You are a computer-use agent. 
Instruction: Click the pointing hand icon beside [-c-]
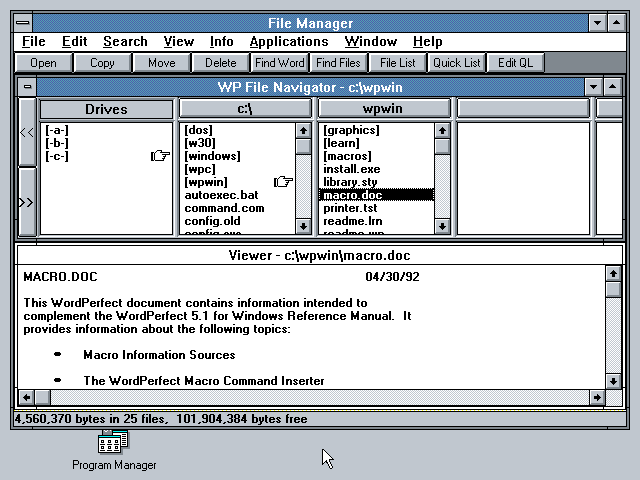pyautogui.click(x=160, y=156)
